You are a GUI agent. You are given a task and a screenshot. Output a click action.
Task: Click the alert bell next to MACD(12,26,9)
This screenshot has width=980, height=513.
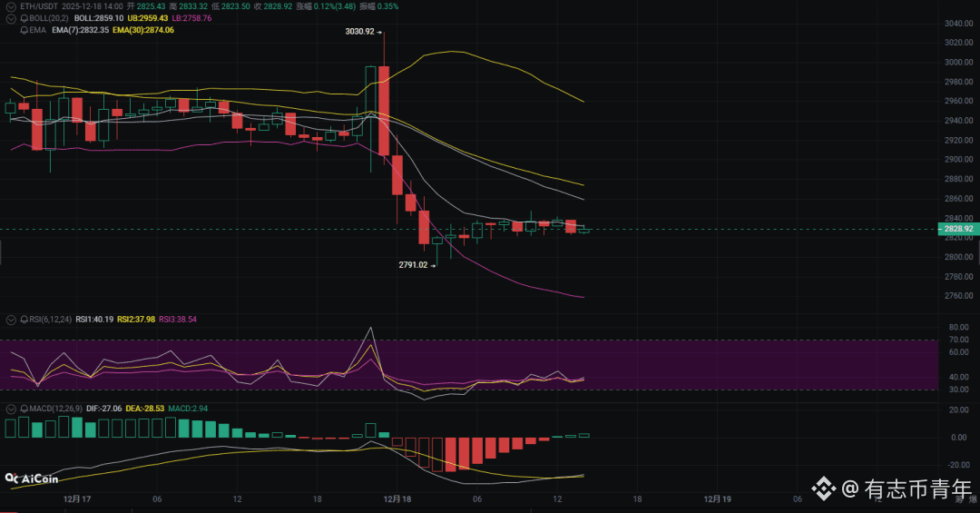click(24, 409)
